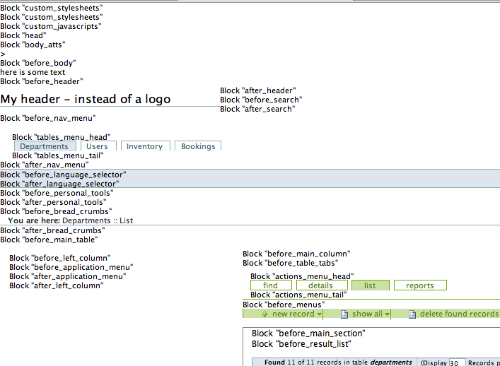Click Departments in the breadcrumb trail
The height and width of the screenshot is (366, 500).
pos(86,221)
